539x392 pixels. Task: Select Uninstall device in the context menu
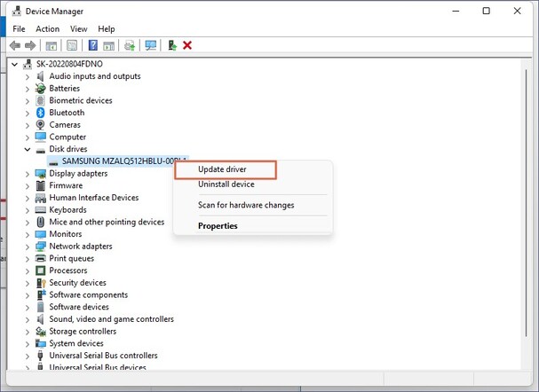[226, 184]
